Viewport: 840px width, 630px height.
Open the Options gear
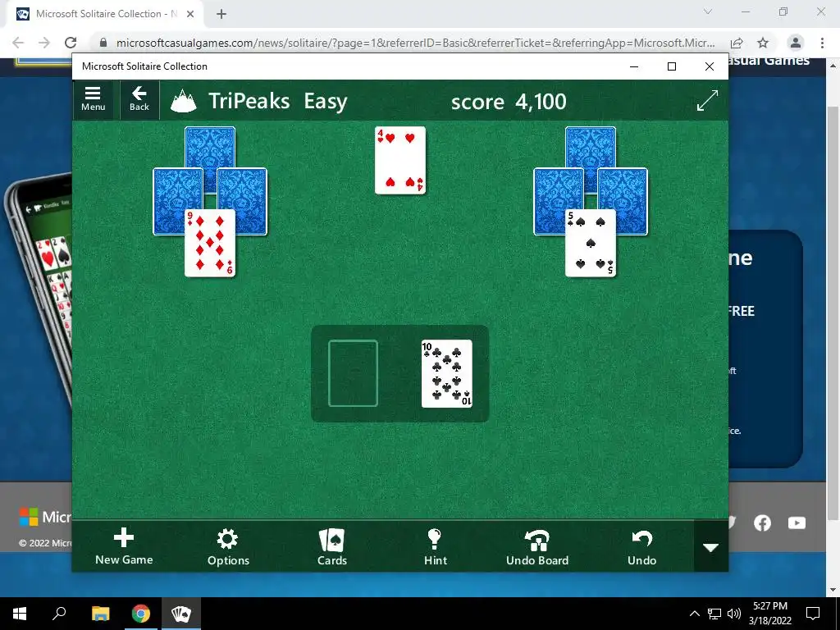[x=228, y=546]
